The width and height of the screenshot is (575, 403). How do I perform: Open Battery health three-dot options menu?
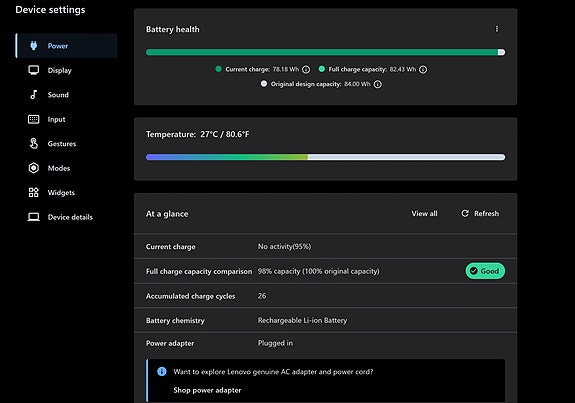[x=497, y=29]
